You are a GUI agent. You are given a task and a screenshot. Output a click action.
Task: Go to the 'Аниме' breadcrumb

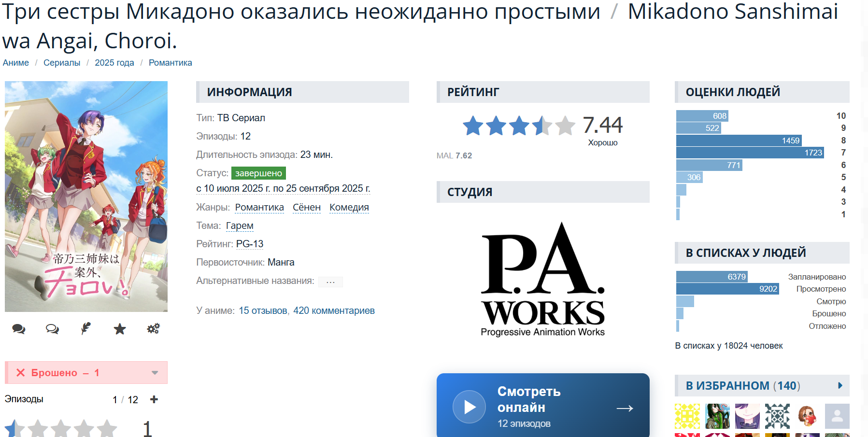[x=16, y=63]
